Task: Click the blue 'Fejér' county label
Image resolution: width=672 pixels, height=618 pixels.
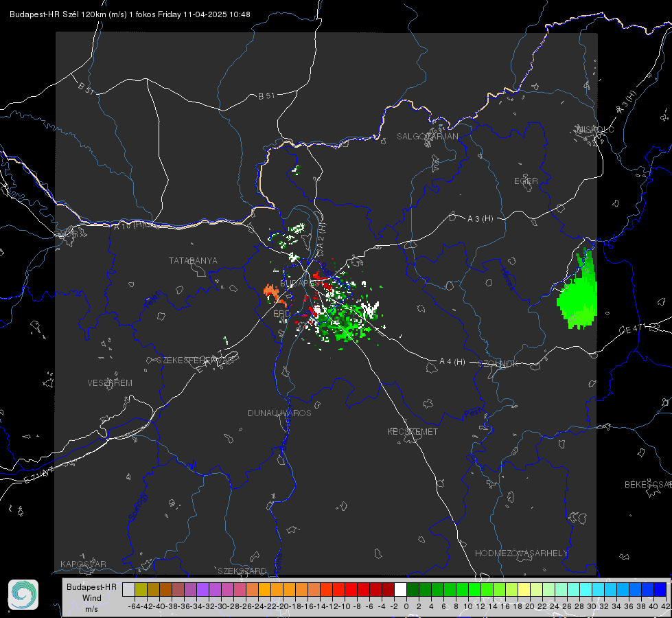Action: coord(154,300)
